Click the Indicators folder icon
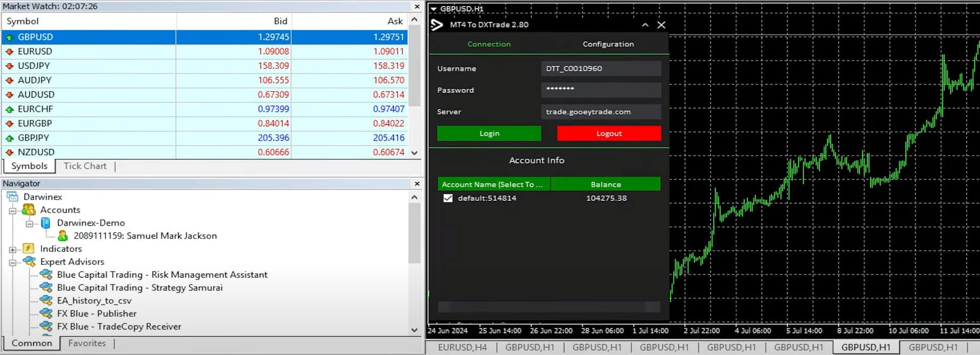Screen dimensions: 980x355 29,249
